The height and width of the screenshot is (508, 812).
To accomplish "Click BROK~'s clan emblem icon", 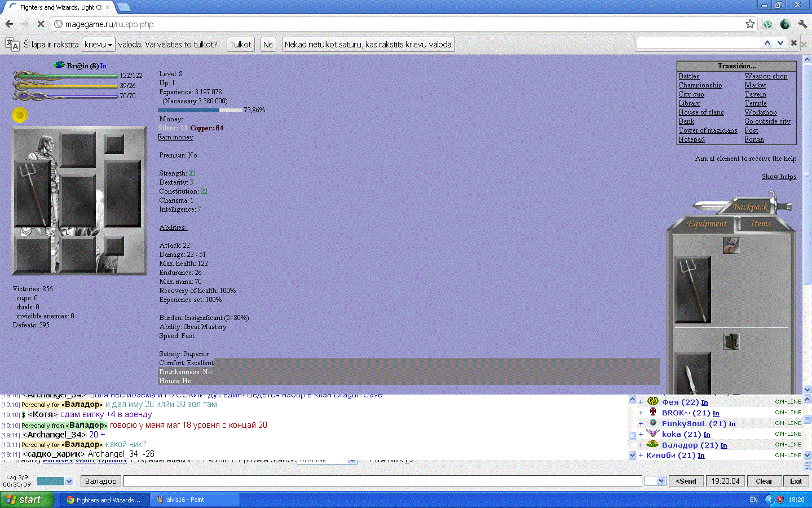I will pyautogui.click(x=653, y=412).
